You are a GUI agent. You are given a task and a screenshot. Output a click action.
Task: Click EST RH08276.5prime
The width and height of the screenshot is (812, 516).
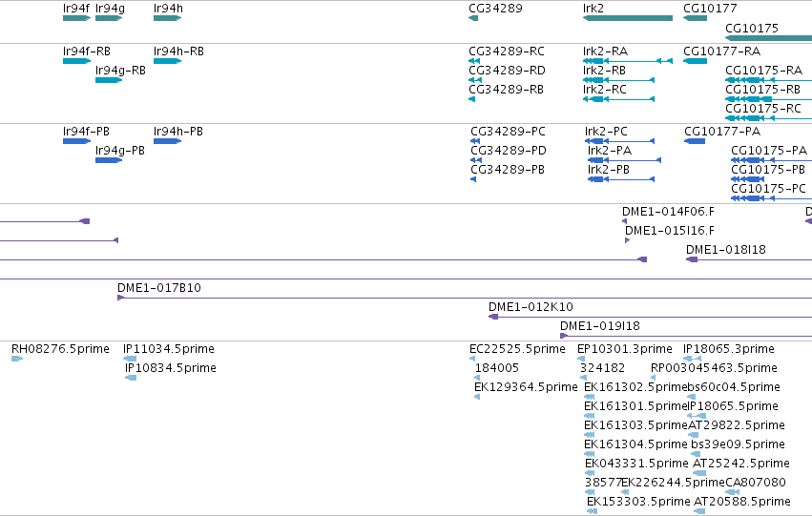pyautogui.click(x=60, y=349)
